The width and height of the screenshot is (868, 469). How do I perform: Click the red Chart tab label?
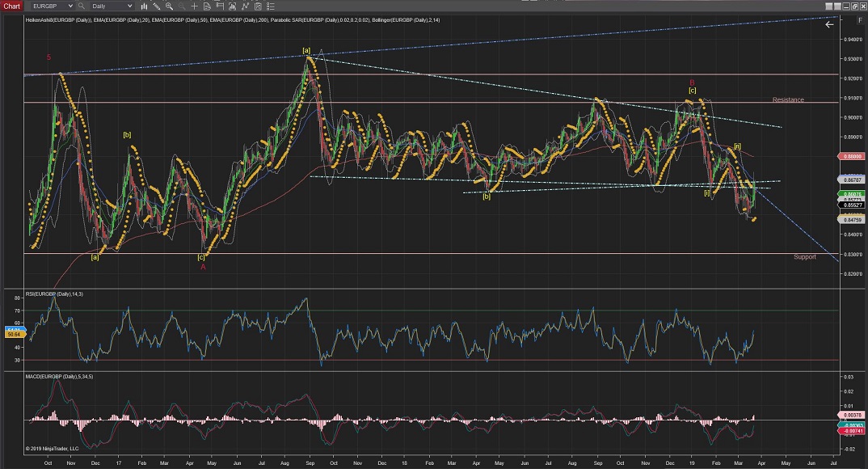click(x=11, y=6)
